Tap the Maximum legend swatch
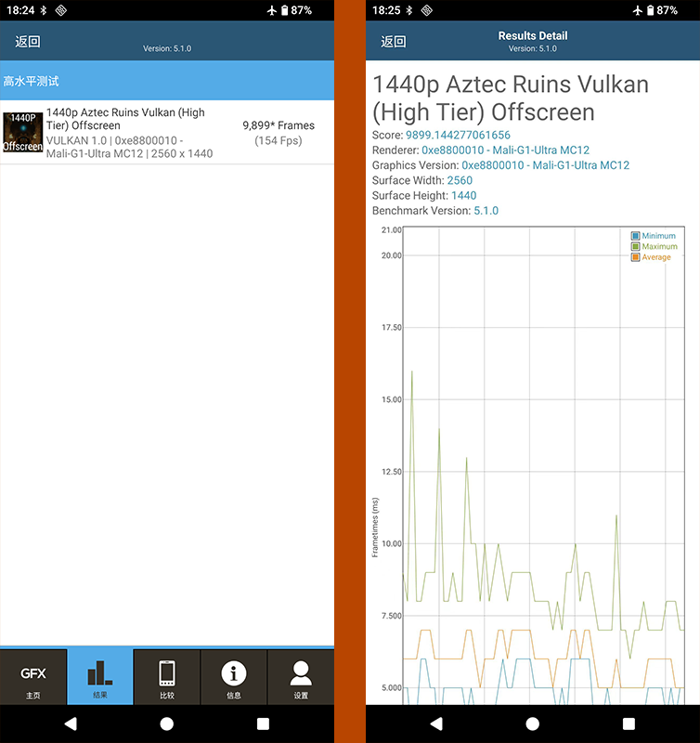This screenshot has width=700, height=743. pos(635,246)
